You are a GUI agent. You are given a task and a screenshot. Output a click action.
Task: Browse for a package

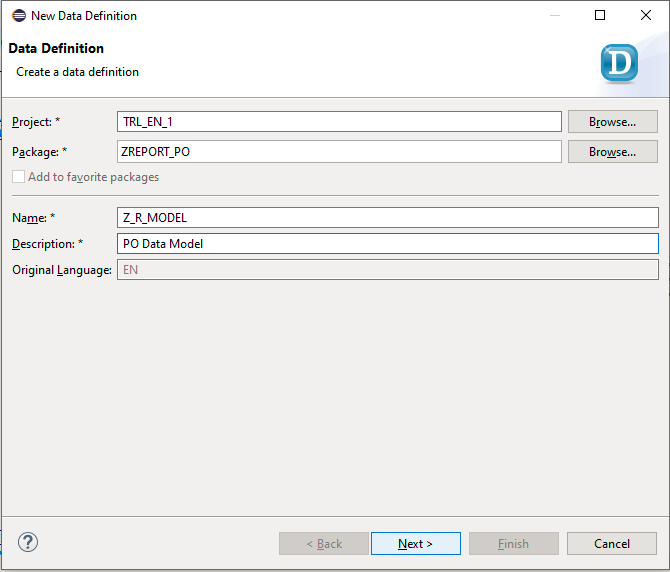pos(612,152)
